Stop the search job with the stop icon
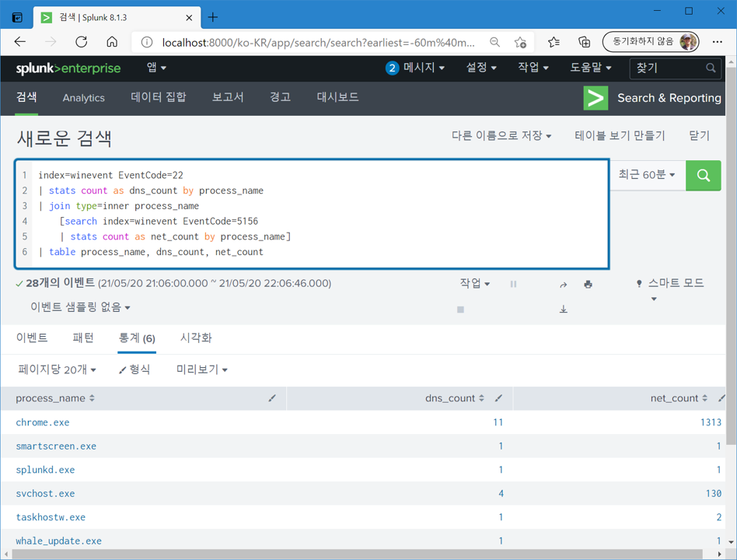 point(460,309)
